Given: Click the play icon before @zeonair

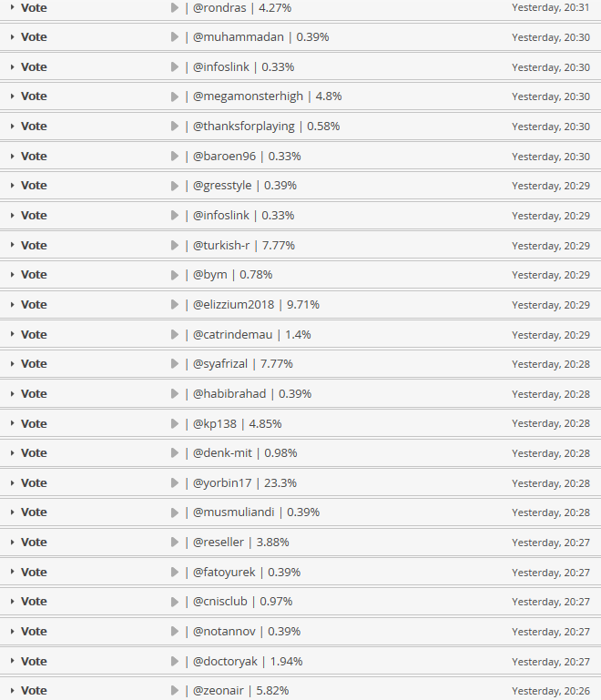Looking at the screenshot, I should coord(175,690).
